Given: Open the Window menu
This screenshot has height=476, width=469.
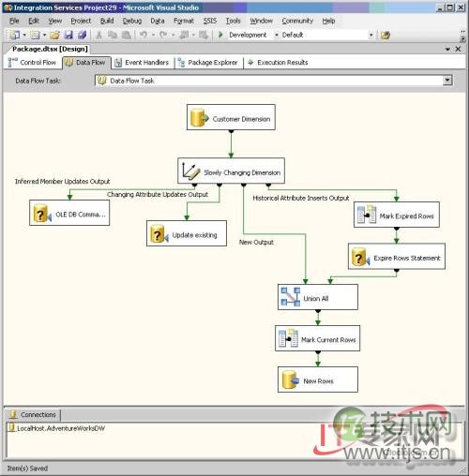Looking at the screenshot, I should (261, 21).
